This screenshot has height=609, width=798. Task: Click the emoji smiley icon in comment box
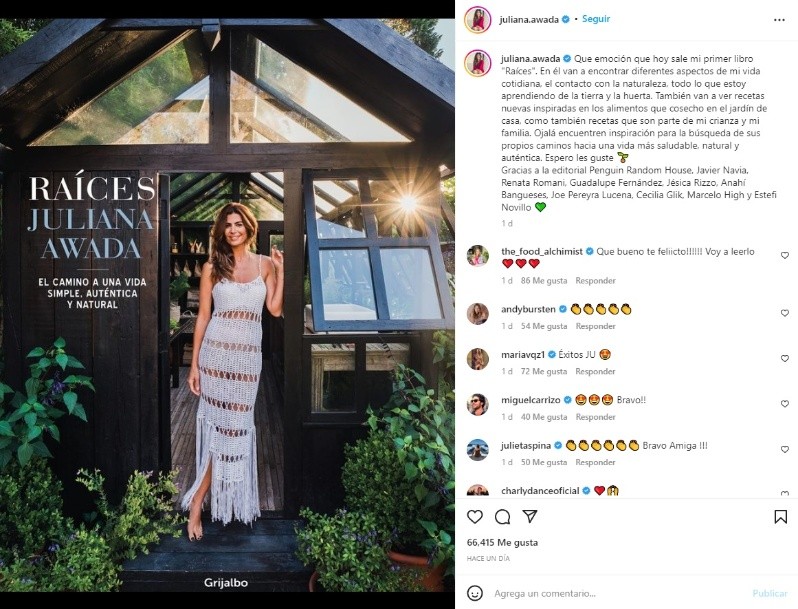(x=476, y=593)
